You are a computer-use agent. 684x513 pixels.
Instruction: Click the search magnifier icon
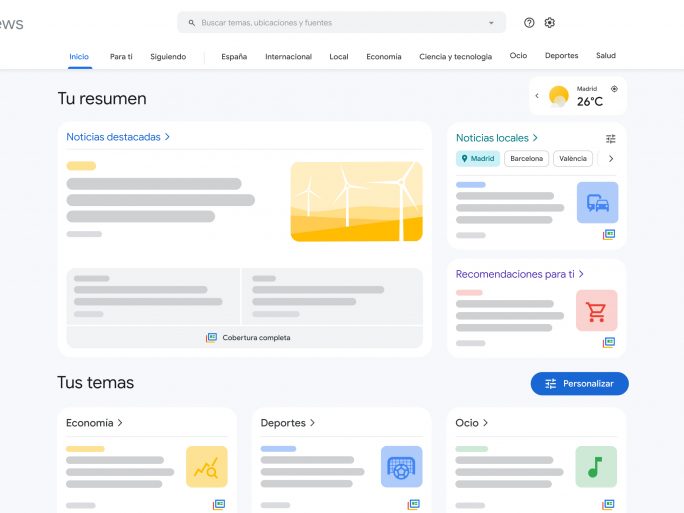pyautogui.click(x=192, y=23)
